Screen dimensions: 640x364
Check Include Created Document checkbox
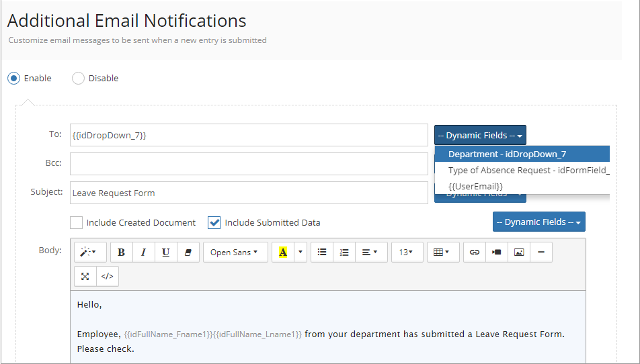[x=77, y=222]
